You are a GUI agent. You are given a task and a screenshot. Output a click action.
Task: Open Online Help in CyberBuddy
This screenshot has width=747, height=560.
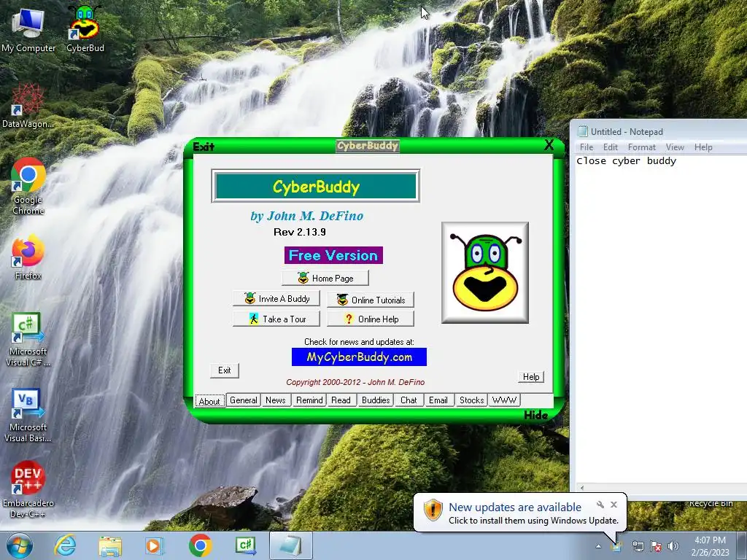[371, 319]
